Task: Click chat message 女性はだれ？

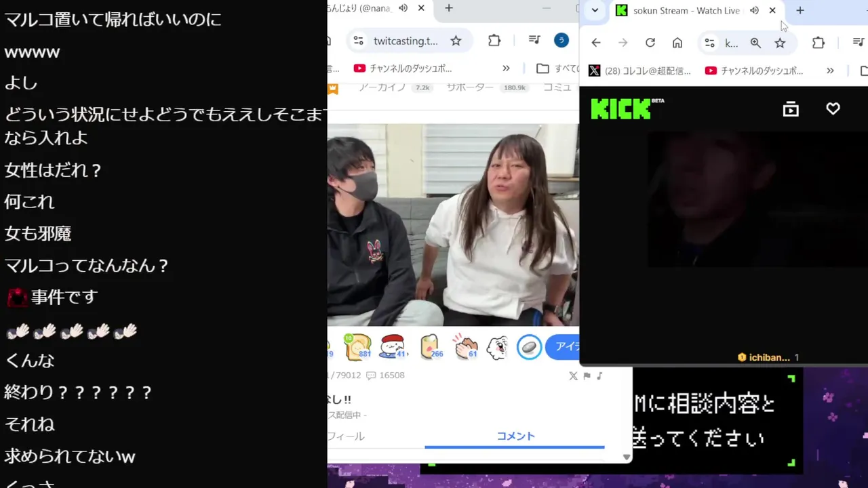Action: pos(53,170)
